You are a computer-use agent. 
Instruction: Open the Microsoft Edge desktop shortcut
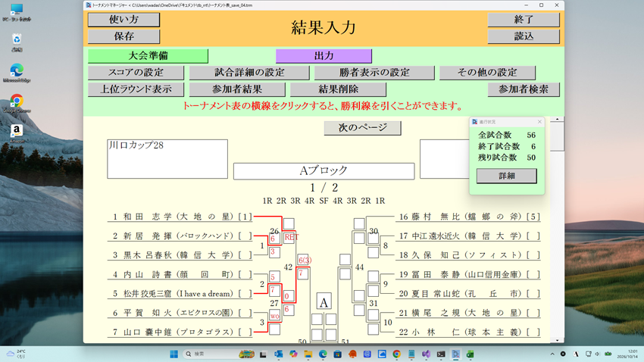17,73
